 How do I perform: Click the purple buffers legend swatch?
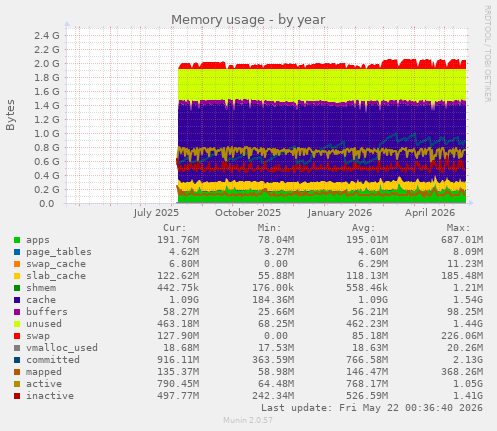pos(17,312)
